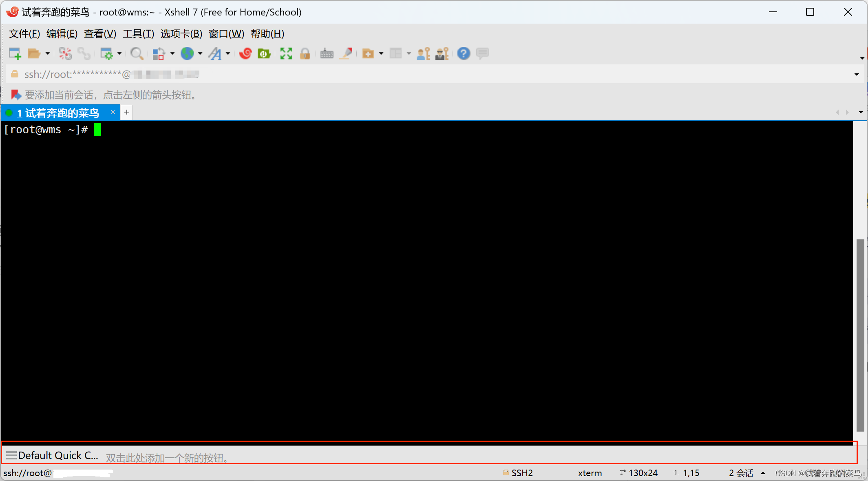Expand the address bar dropdown arrow
This screenshot has height=481, width=868.
coord(857,74)
